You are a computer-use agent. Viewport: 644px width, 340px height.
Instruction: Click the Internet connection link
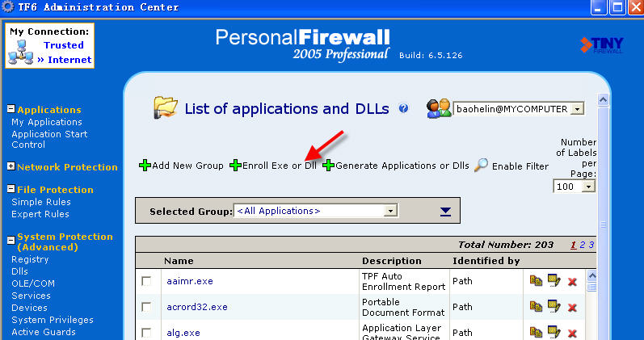69,60
